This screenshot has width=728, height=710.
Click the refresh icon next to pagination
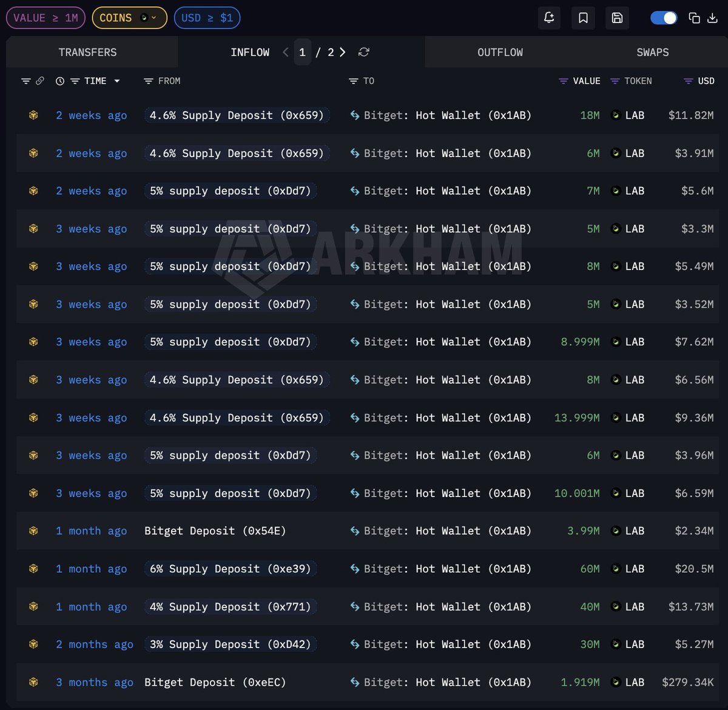[364, 52]
